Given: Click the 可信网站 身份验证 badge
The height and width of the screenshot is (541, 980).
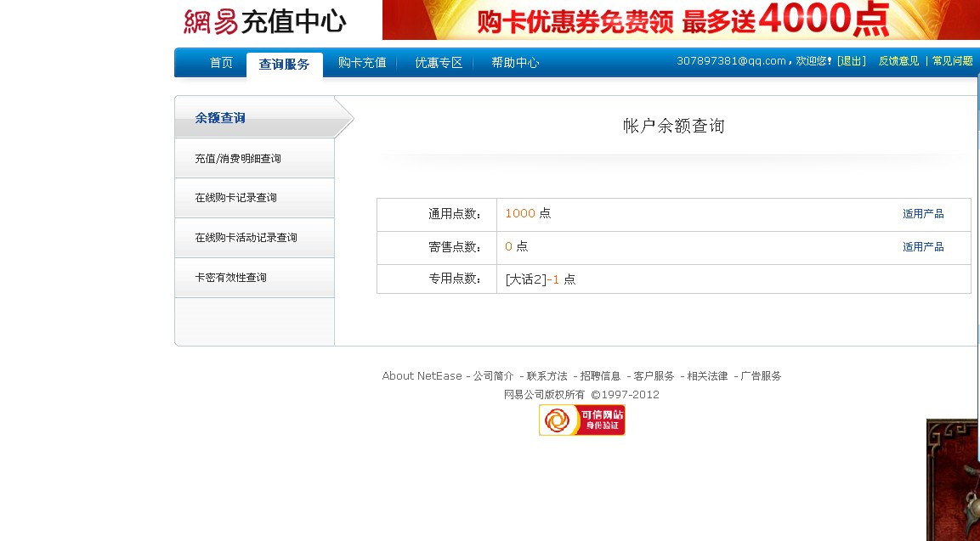Looking at the screenshot, I should (x=582, y=420).
